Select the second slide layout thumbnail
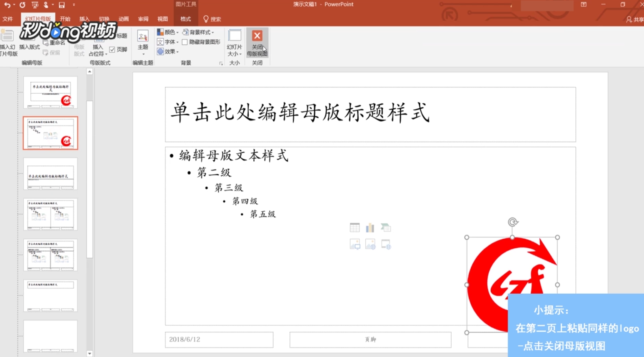 pos(50,133)
